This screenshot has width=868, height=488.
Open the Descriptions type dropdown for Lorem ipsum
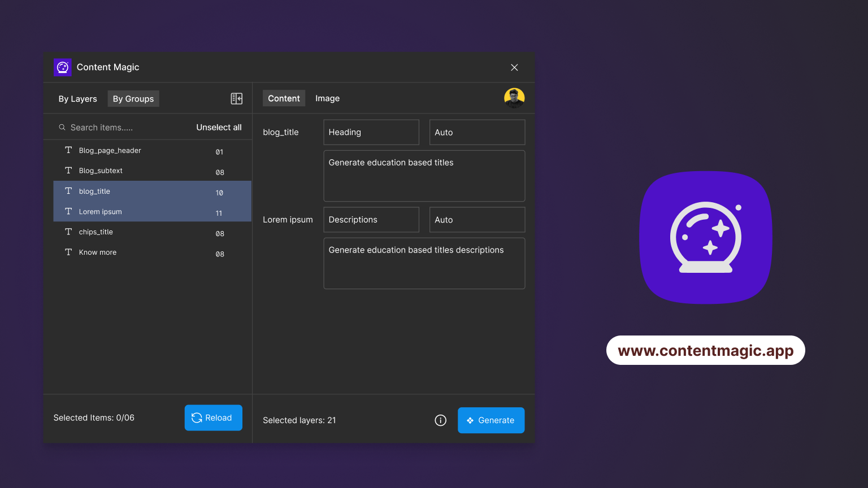coord(371,220)
